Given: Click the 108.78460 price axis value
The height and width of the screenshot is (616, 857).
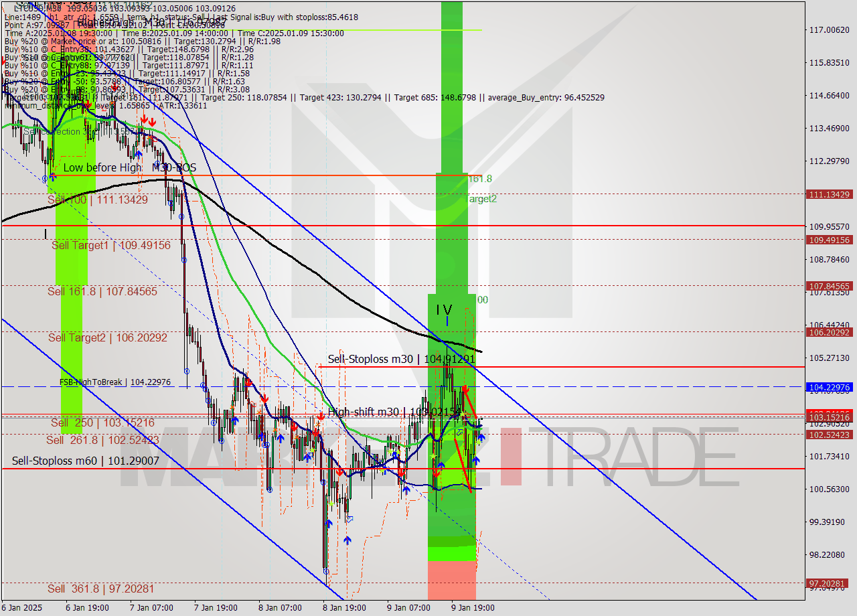Looking at the screenshot, I should [x=830, y=259].
